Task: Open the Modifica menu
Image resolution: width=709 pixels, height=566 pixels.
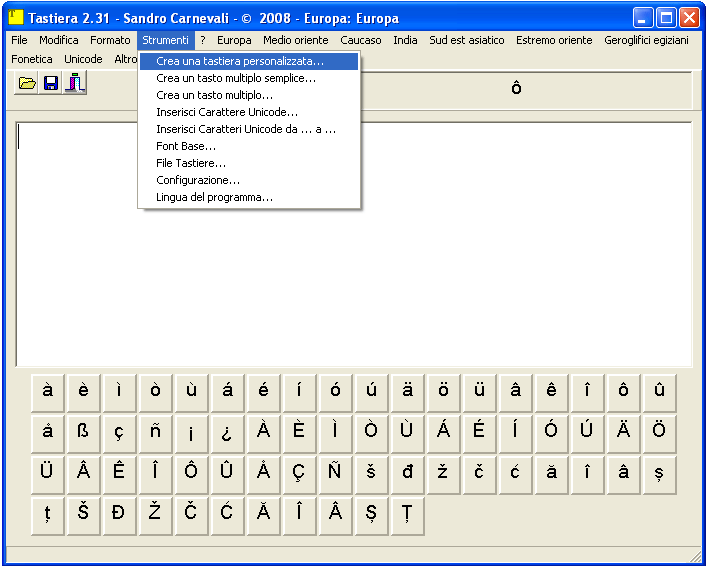Action: point(59,40)
